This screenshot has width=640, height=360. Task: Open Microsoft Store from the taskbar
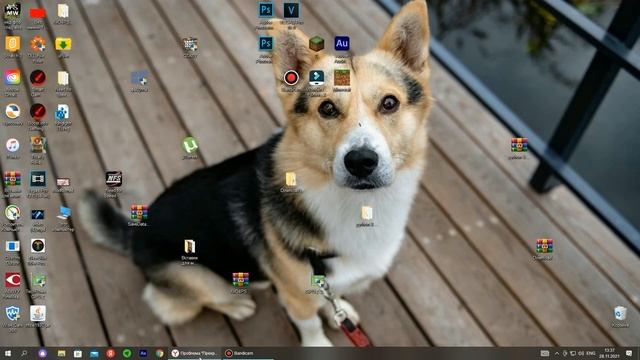tap(78, 353)
